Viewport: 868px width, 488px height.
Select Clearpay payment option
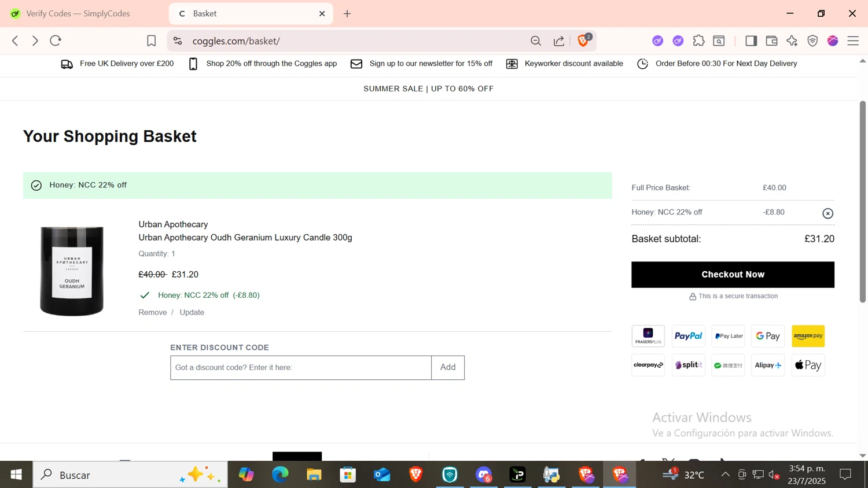[648, 365]
